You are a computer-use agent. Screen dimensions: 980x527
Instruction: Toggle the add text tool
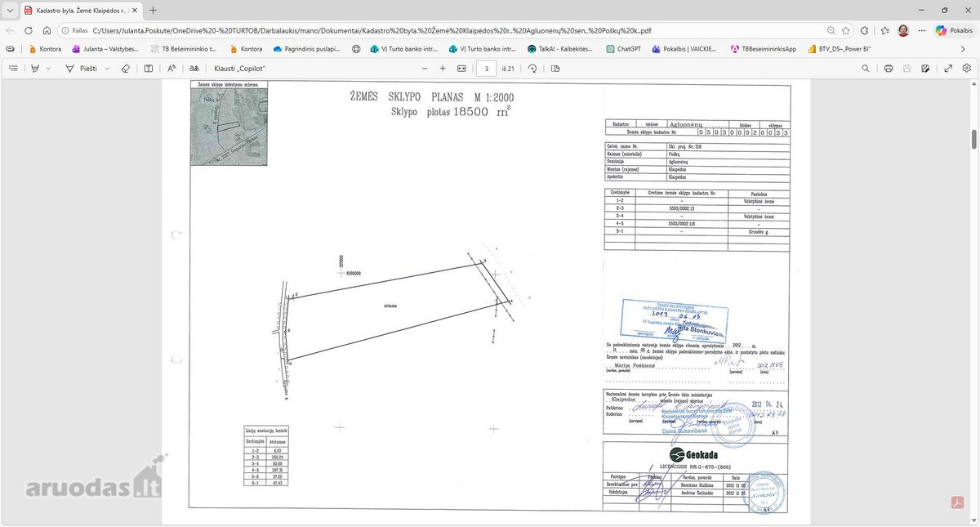[149, 69]
